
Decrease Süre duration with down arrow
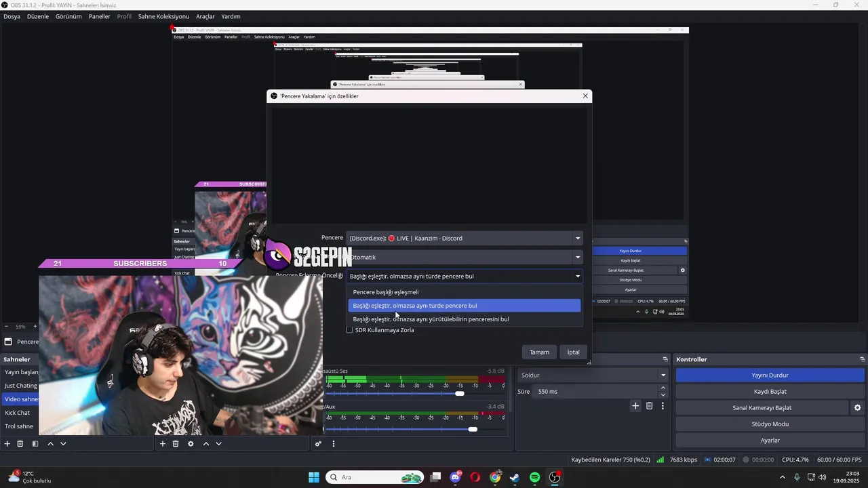(x=663, y=395)
